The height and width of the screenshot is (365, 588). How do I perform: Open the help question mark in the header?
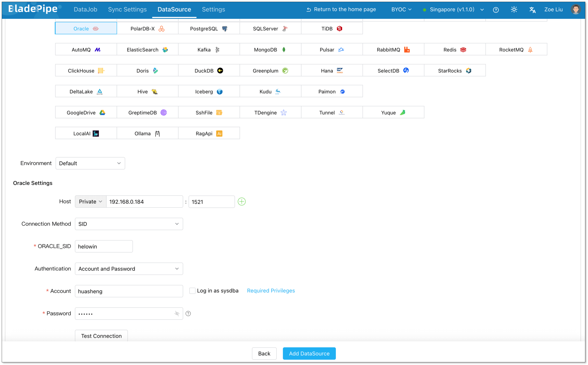pyautogui.click(x=496, y=10)
